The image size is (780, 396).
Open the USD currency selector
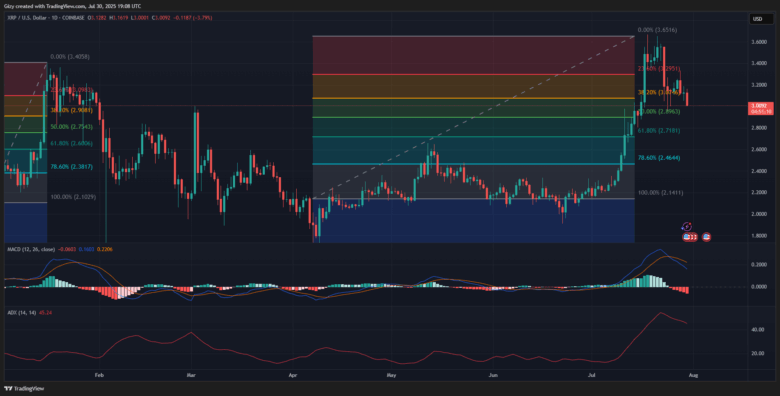tap(761, 19)
